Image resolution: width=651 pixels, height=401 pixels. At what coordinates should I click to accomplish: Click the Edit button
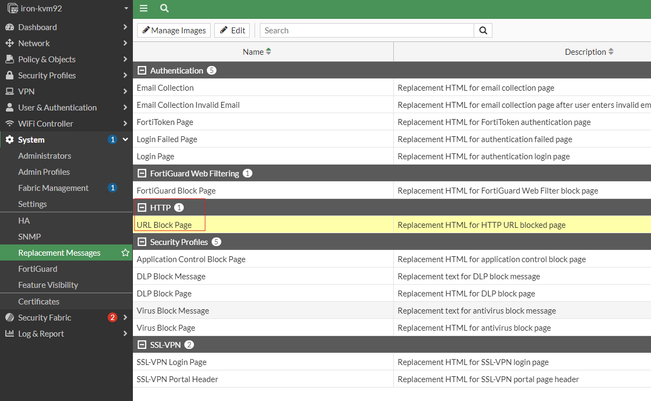point(232,30)
